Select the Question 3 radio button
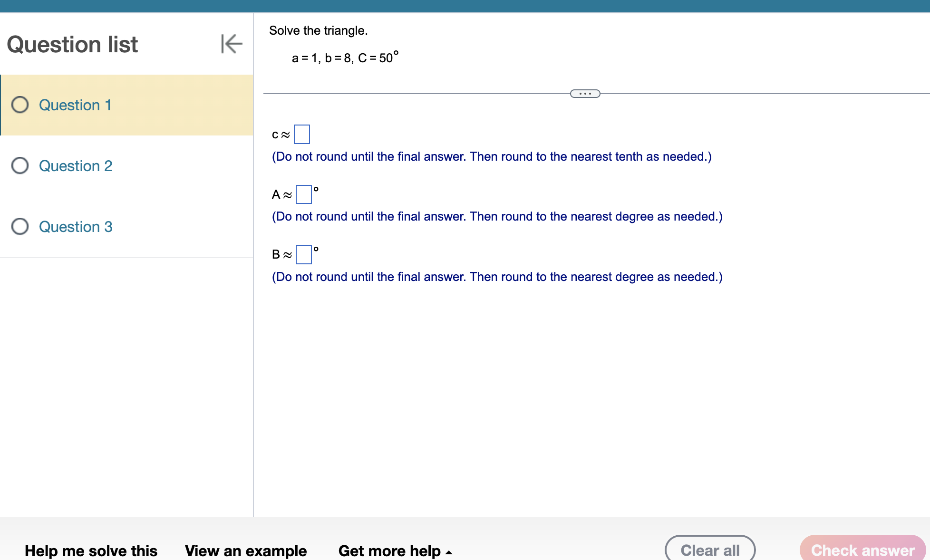930x560 pixels. (19, 226)
